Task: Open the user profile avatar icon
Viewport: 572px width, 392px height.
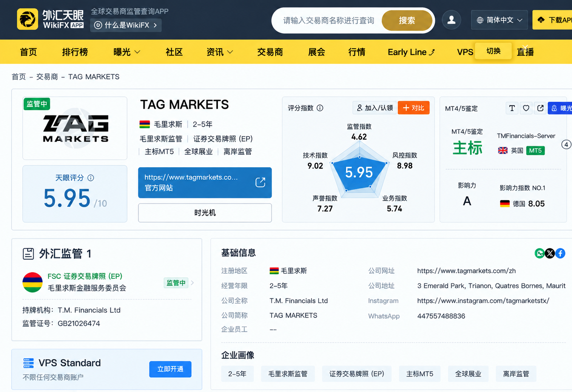Action: click(x=451, y=20)
